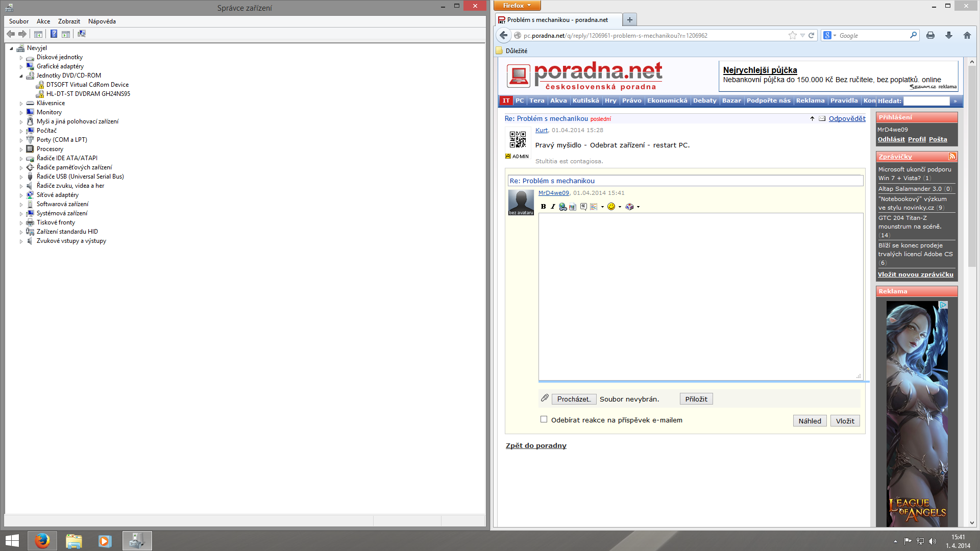The height and width of the screenshot is (551, 980).
Task: Follow the Zpět do poradny link
Action: pyautogui.click(x=536, y=445)
